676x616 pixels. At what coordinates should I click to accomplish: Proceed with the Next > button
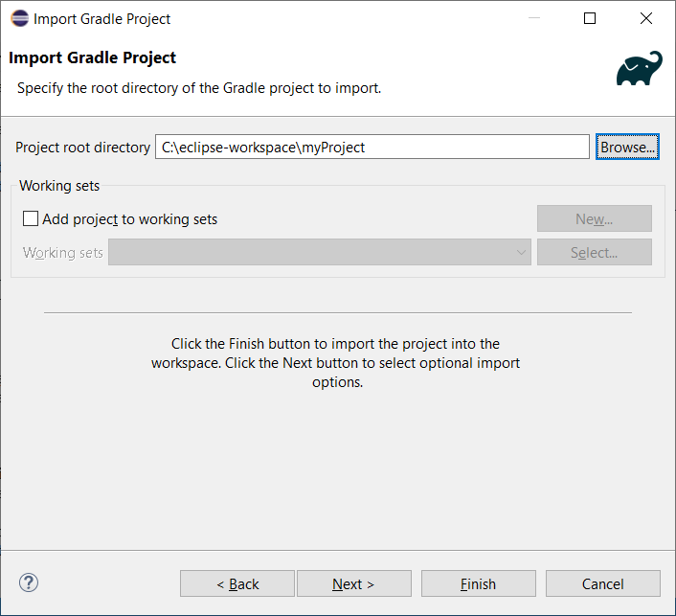(353, 584)
